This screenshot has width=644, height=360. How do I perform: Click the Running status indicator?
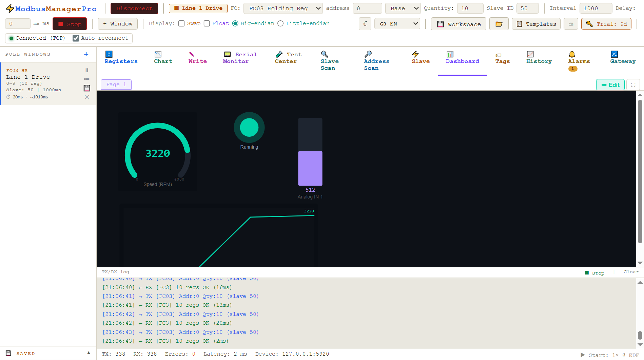249,131
